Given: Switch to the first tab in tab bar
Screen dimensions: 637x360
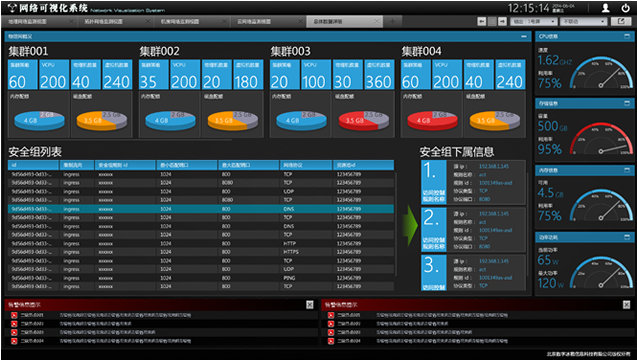Looking at the screenshot, I should (x=39, y=21).
